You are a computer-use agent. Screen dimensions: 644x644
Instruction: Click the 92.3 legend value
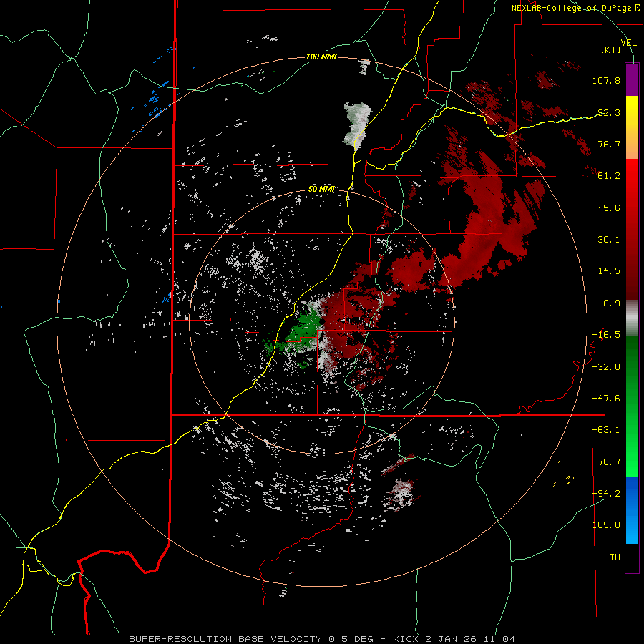(609, 112)
